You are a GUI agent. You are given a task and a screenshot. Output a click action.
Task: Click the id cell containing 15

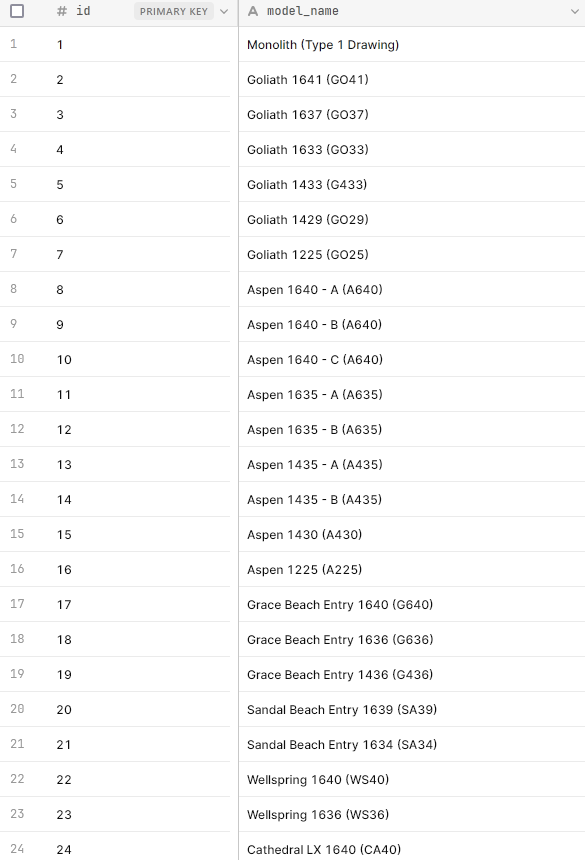point(140,535)
